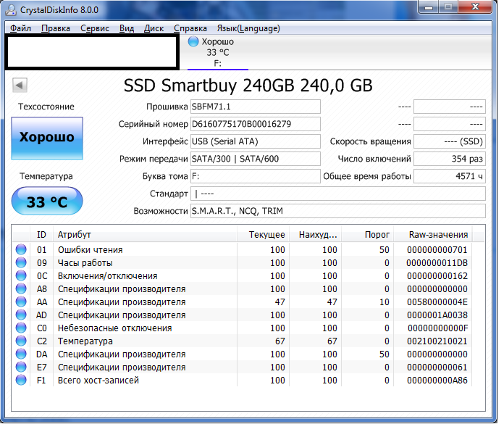This screenshot has height=432, width=504.
Task: Open the Сервис menu
Action: pos(96,28)
